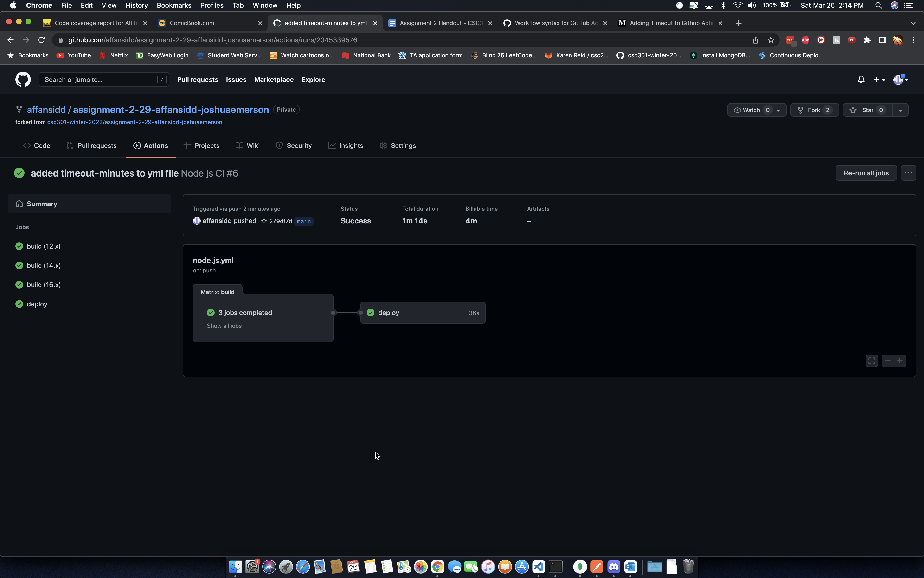Open the GitHub home logo

(23, 79)
